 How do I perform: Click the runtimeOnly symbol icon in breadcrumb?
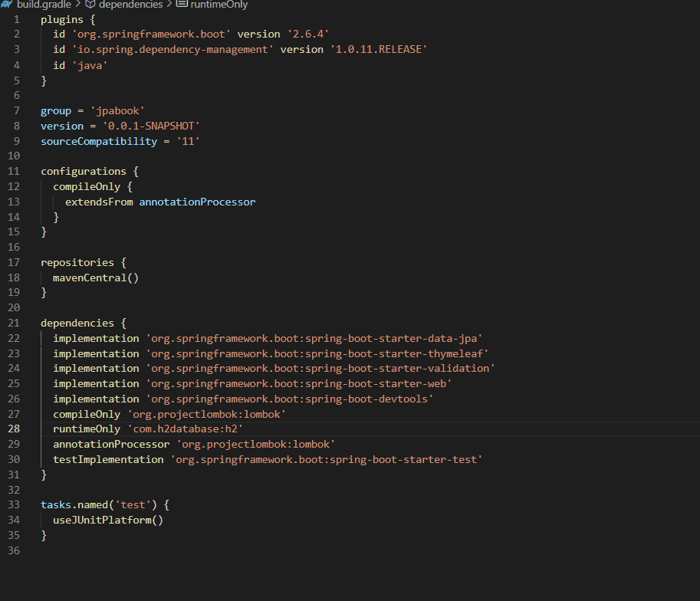point(181,5)
